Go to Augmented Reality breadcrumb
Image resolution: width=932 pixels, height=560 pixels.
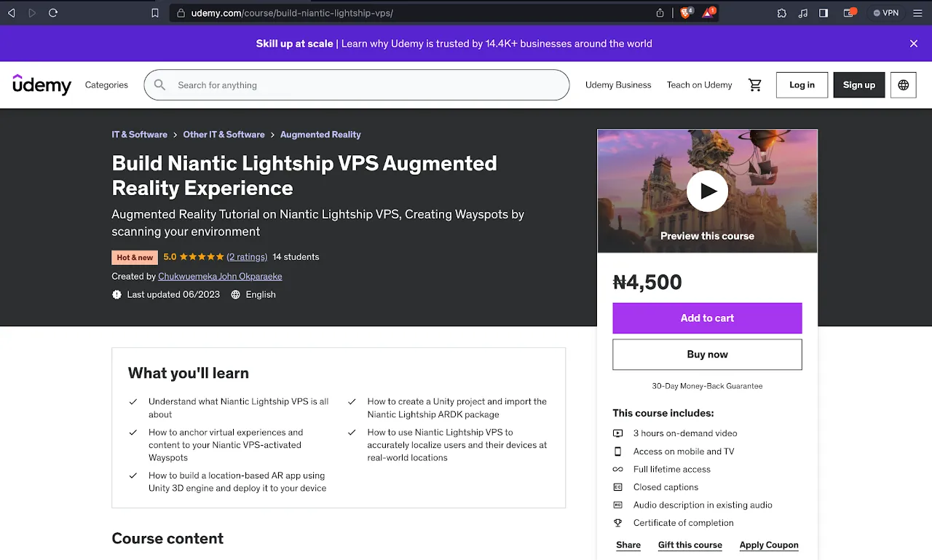point(320,135)
